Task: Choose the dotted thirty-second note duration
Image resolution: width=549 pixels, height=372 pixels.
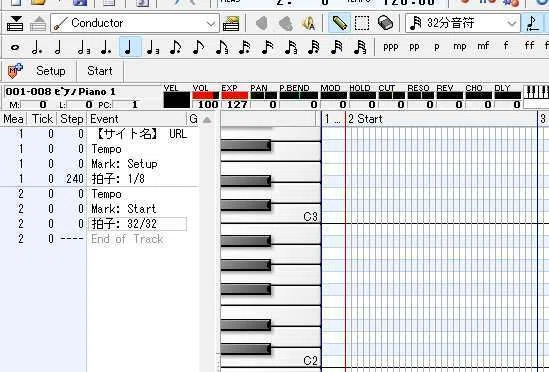Action: click(x=313, y=47)
